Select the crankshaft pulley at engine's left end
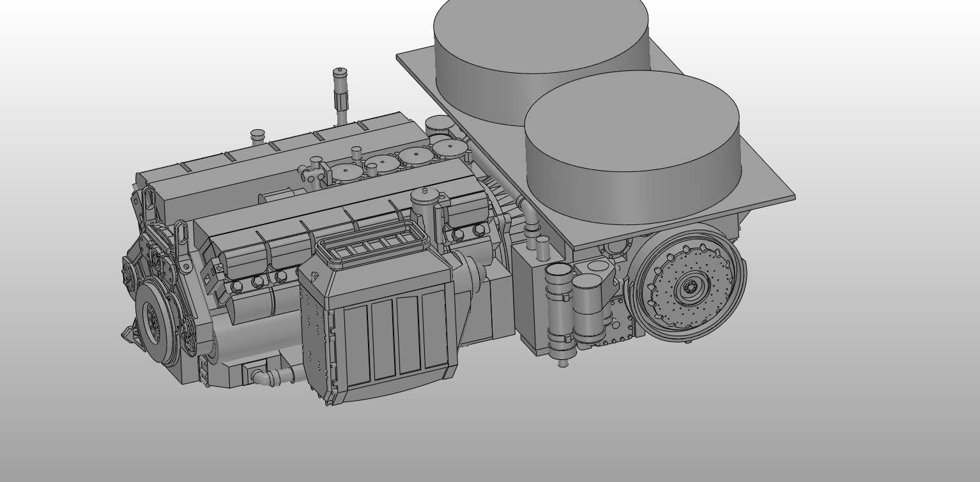The image size is (980, 482). (153, 318)
